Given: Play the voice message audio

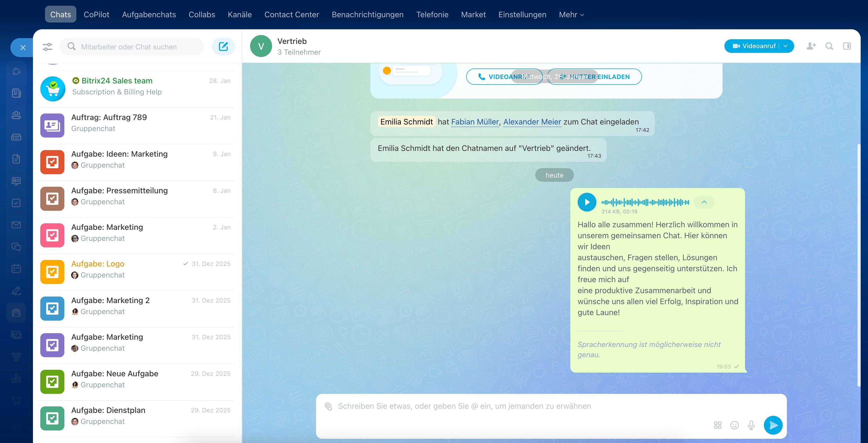Looking at the screenshot, I should click(x=587, y=202).
